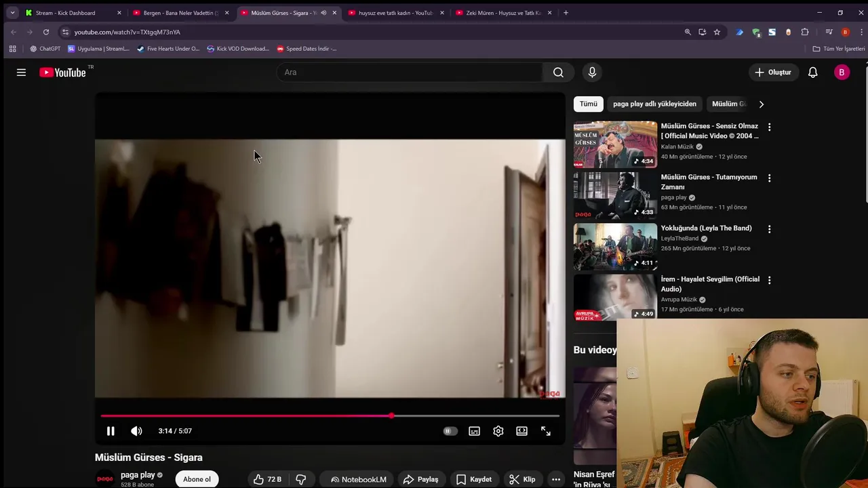Like the Sigara video
The width and height of the screenshot is (868, 488).
point(267,479)
